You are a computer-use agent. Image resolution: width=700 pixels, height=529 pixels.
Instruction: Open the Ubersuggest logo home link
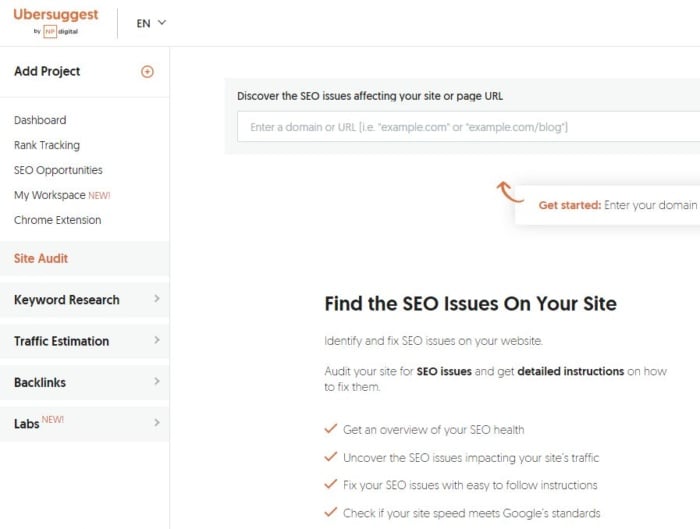pyautogui.click(x=56, y=14)
